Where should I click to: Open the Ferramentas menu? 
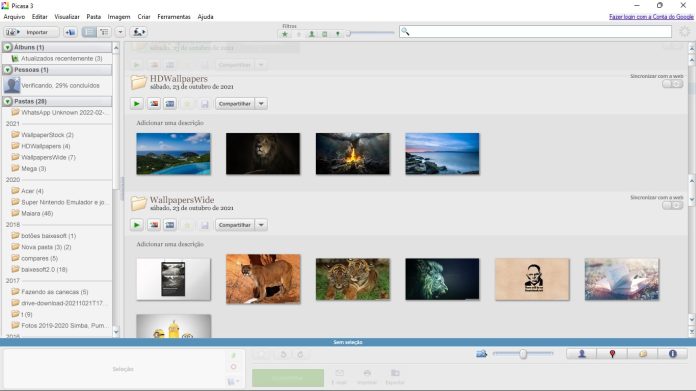point(174,16)
